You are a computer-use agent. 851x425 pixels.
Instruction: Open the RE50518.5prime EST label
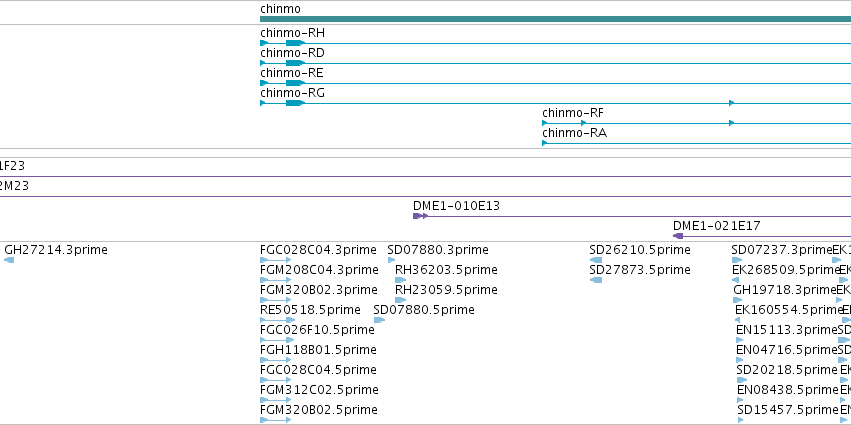pos(310,310)
